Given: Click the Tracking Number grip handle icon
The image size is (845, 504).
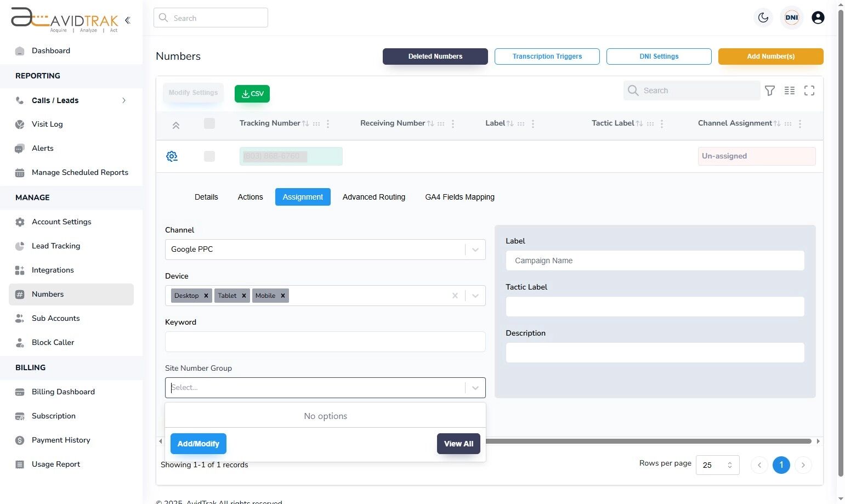Looking at the screenshot, I should (x=316, y=124).
